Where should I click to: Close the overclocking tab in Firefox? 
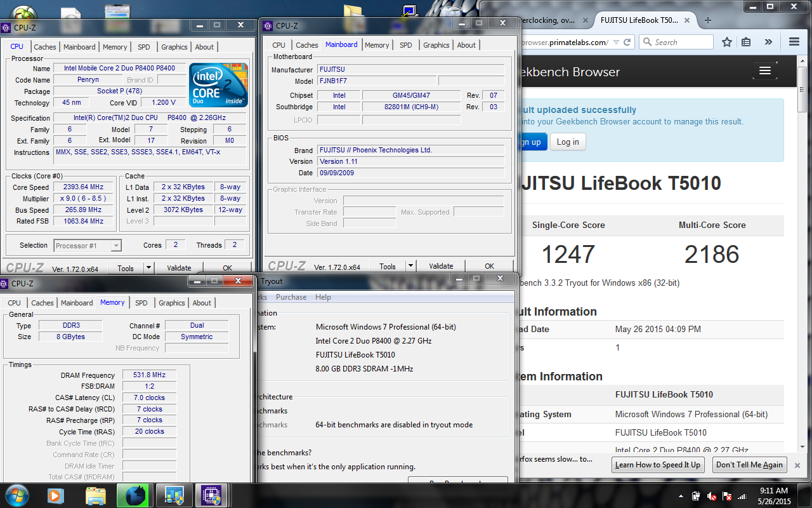coord(585,20)
